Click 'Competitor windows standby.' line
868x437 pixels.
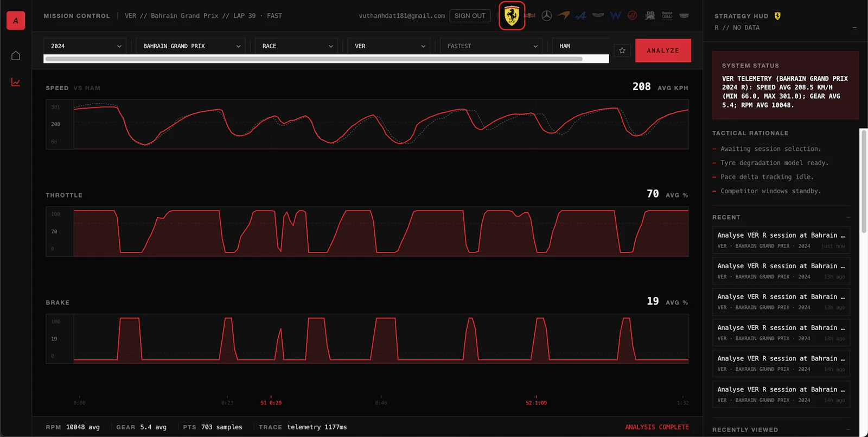click(x=770, y=191)
